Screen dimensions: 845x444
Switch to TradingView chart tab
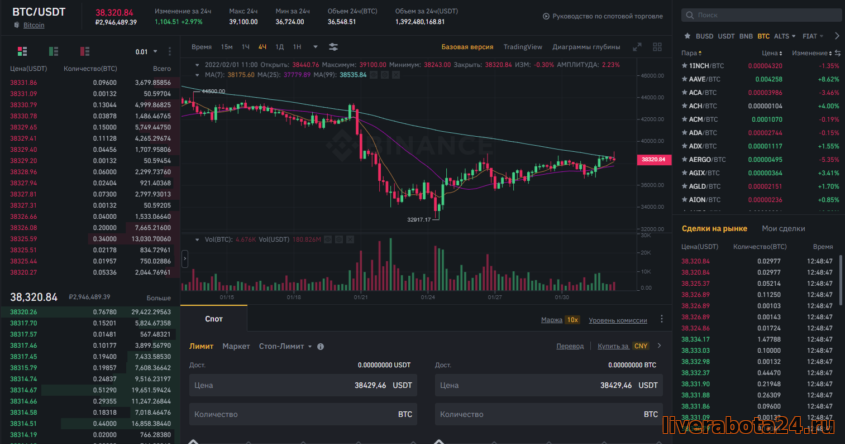(x=522, y=47)
